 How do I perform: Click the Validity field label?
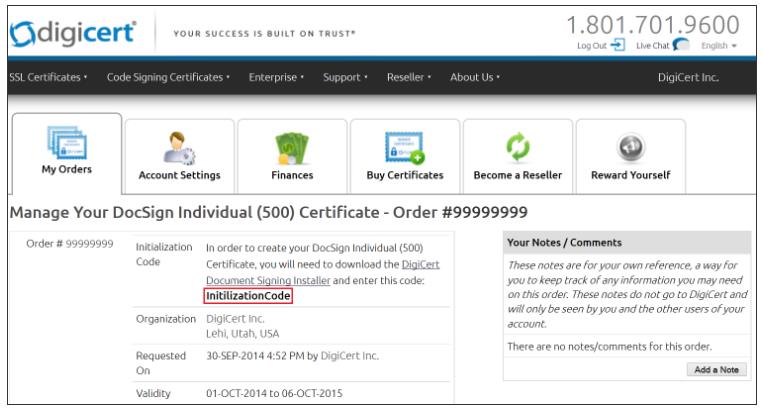coord(153,393)
